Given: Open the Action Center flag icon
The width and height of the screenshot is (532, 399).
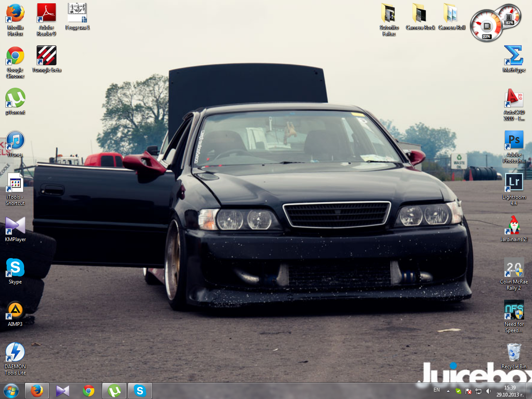Looking at the screenshot, I should 468,391.
